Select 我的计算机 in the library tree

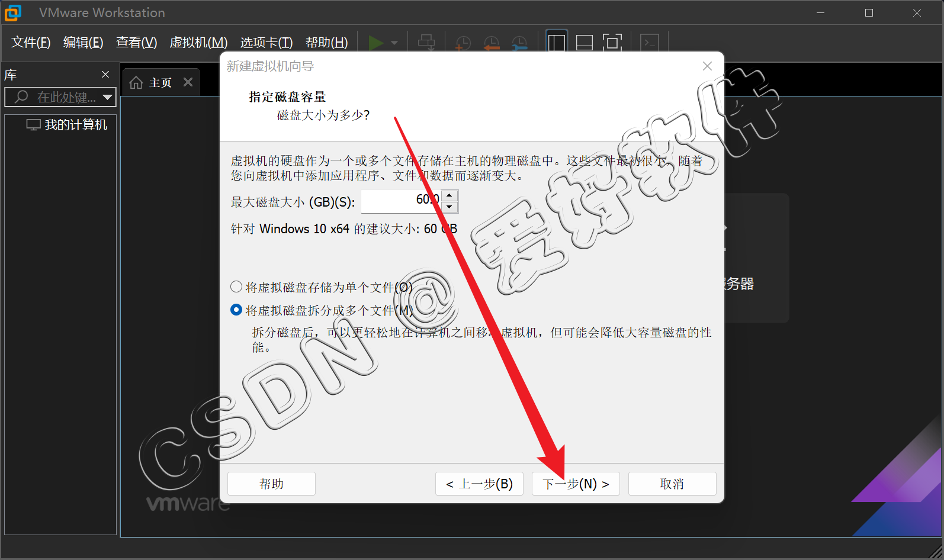(67, 125)
